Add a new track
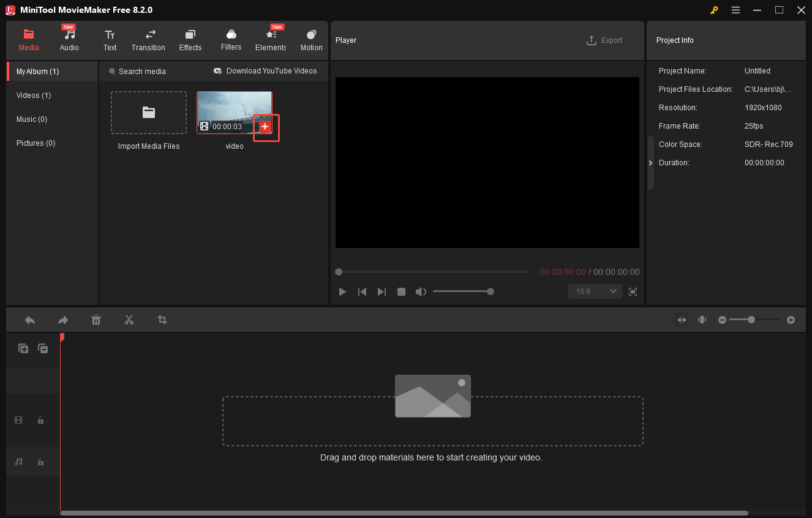This screenshot has height=518, width=812. coord(23,348)
